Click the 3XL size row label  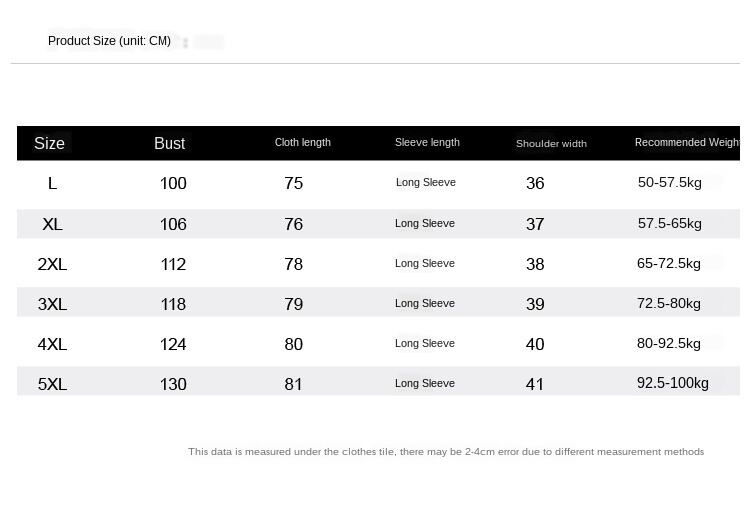pos(52,304)
